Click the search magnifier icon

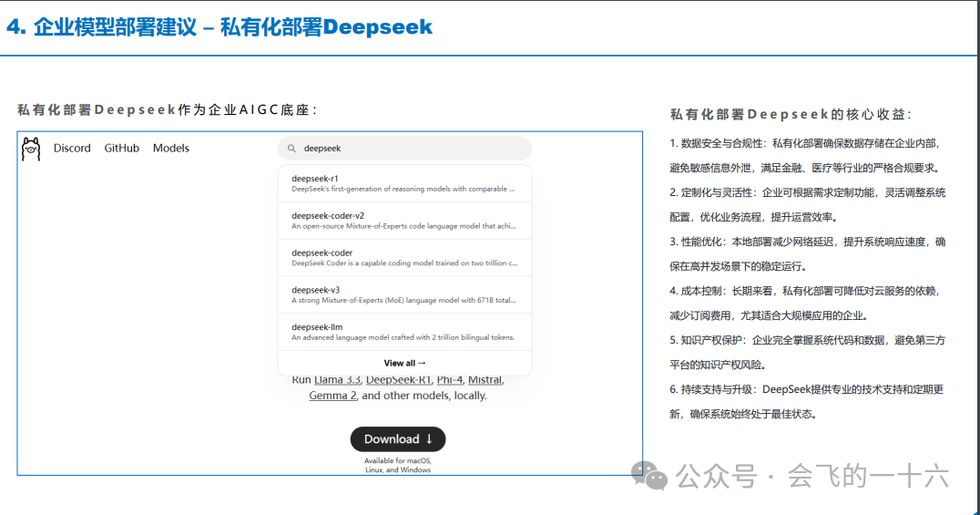click(x=291, y=149)
